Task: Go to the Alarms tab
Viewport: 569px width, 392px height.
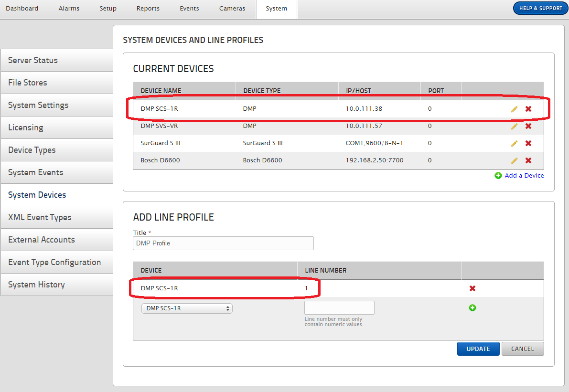Action: tap(69, 8)
